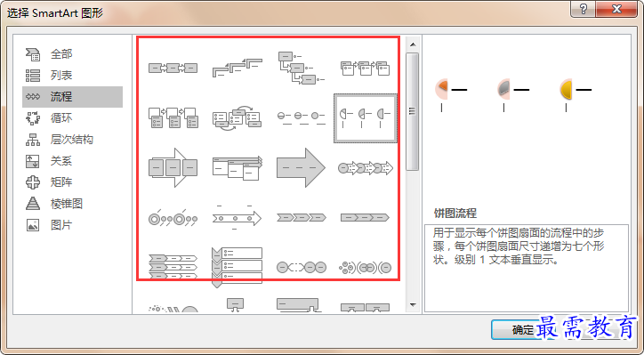The image size is (644, 355).
Task: Choose the circles with dotted arrows process layout
Action: [x=365, y=167]
